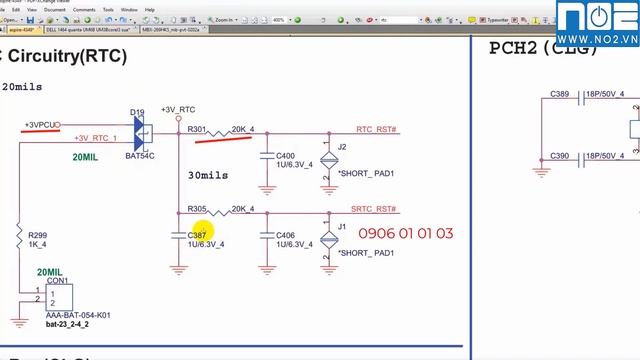Rotate the page clockwise
This screenshot has width=640, height=360.
(x=156, y=20)
